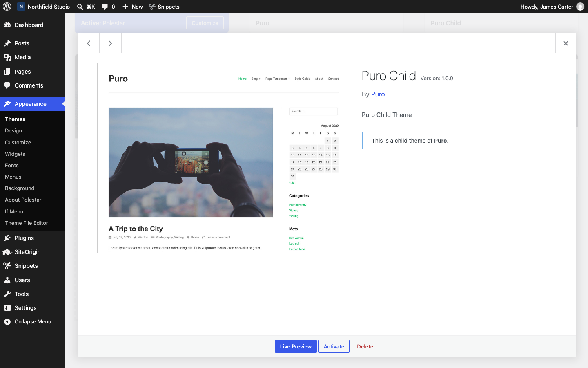Click the Collapse Menu arrow icon
This screenshot has width=588, height=368.
coord(7,322)
